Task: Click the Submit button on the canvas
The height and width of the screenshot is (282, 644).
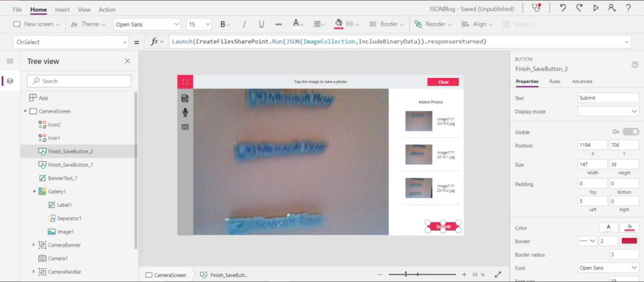Action: coord(443,227)
